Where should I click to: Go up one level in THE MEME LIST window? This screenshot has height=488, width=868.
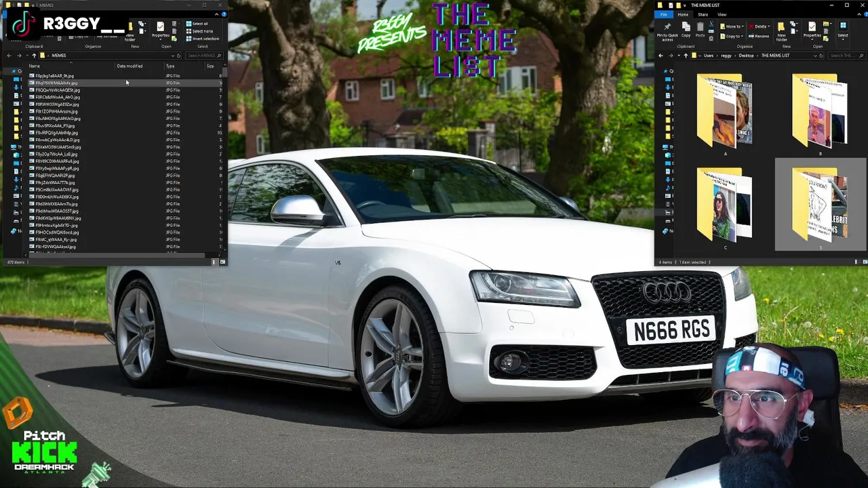(686, 56)
